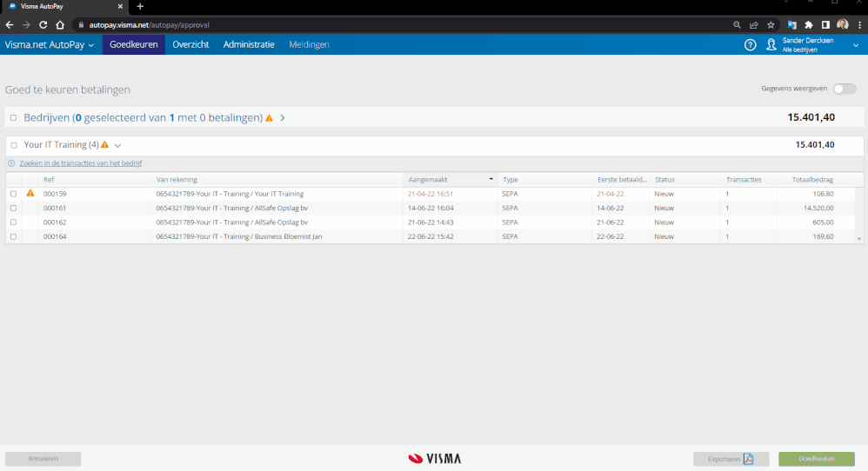The image size is (868, 471).
Task: Go to browser home page
Action: pyautogui.click(x=60, y=25)
